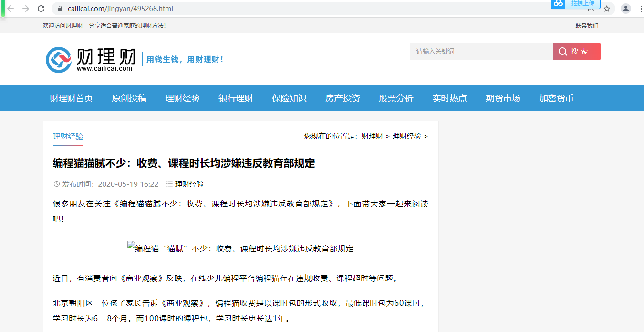Screen dimensions: 644x332
Task: Open 理财经验 in the blue navigation bar
Action: pyautogui.click(x=182, y=98)
